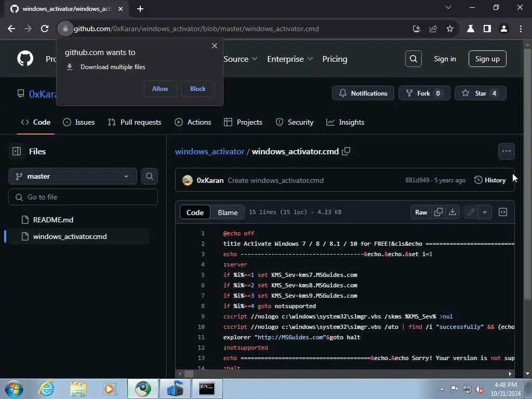Switch to Code view toggle
Screen dimensions: 532x399
pos(195,212)
